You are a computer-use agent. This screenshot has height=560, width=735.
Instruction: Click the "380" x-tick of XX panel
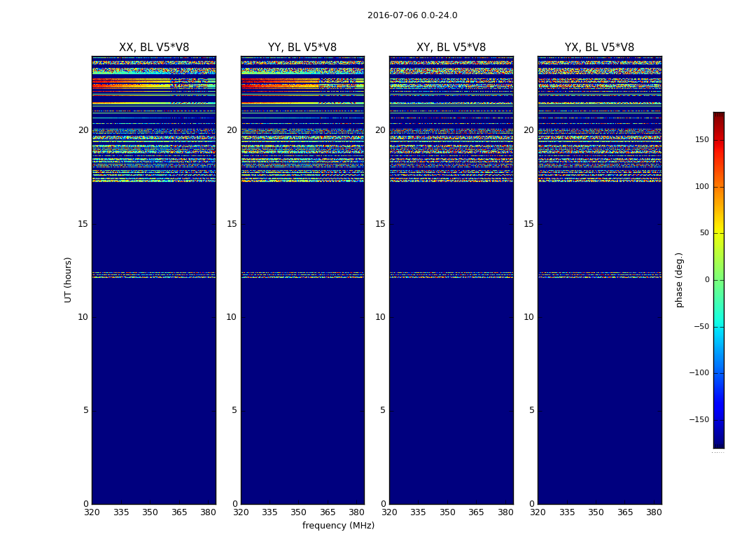tap(209, 512)
